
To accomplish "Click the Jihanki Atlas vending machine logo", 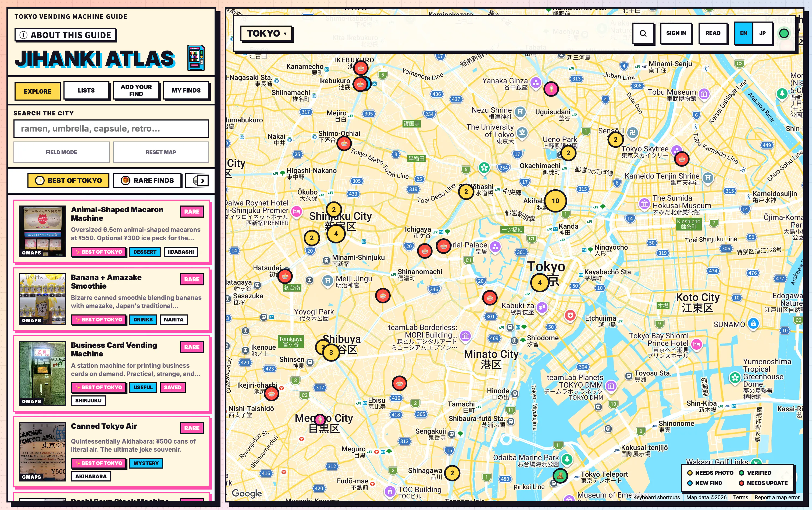I will tap(196, 57).
